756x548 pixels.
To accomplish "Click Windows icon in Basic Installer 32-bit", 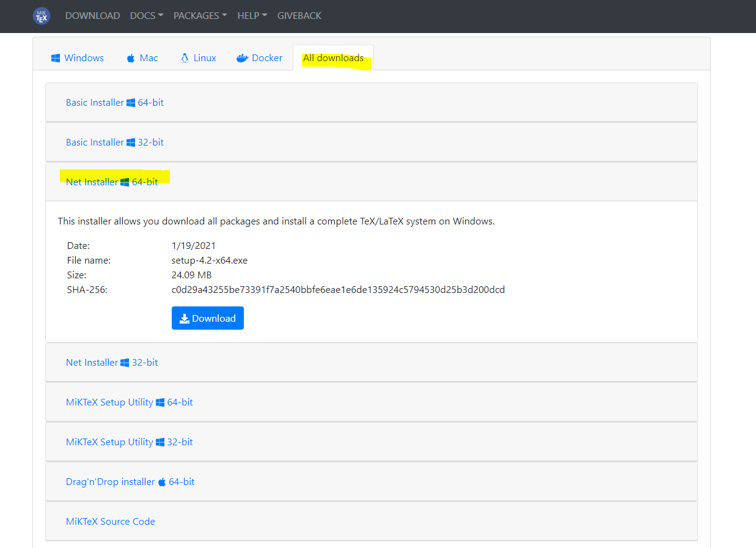I will click(131, 143).
